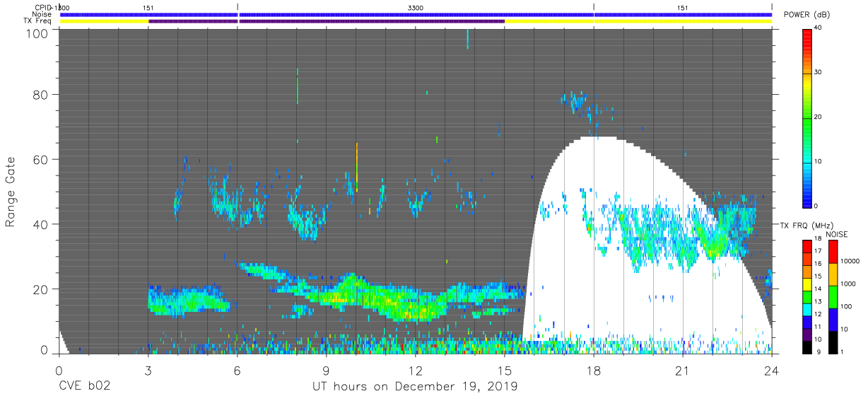
Task: Click the Noise row label at top
Action: [x=43, y=14]
